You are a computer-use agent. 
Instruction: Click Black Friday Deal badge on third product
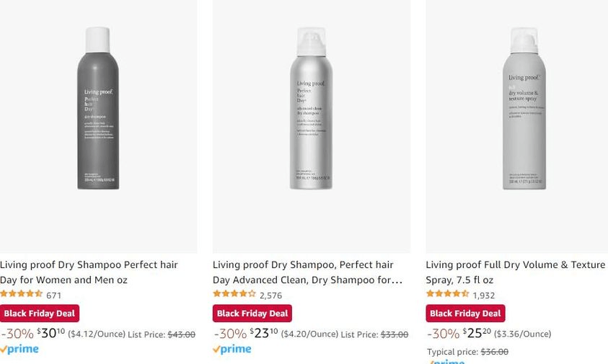pyautogui.click(x=465, y=314)
